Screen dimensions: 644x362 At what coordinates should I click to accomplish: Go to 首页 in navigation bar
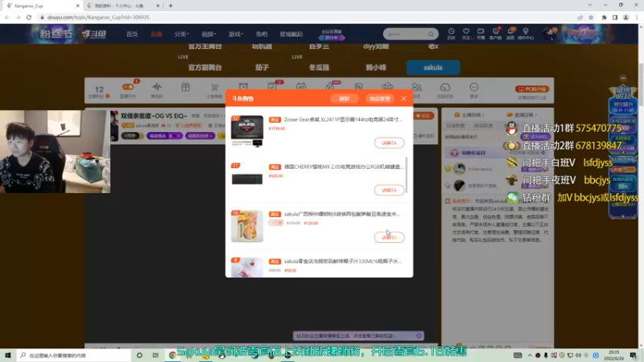[132, 34]
